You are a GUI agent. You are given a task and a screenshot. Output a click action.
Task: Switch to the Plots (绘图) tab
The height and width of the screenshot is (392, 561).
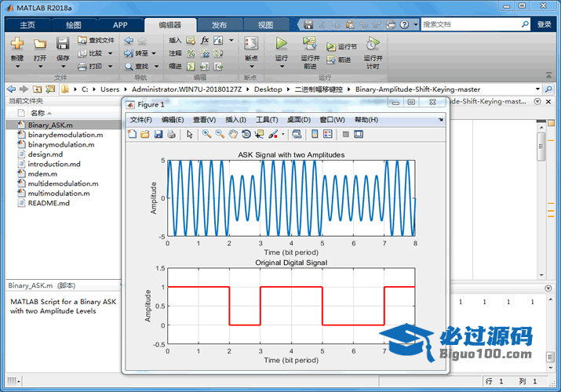[x=74, y=25]
